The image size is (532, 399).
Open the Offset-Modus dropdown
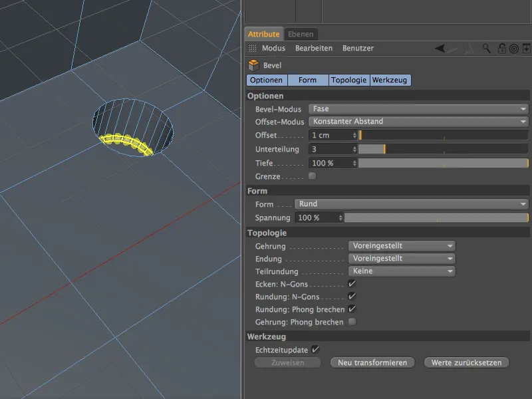coord(418,122)
